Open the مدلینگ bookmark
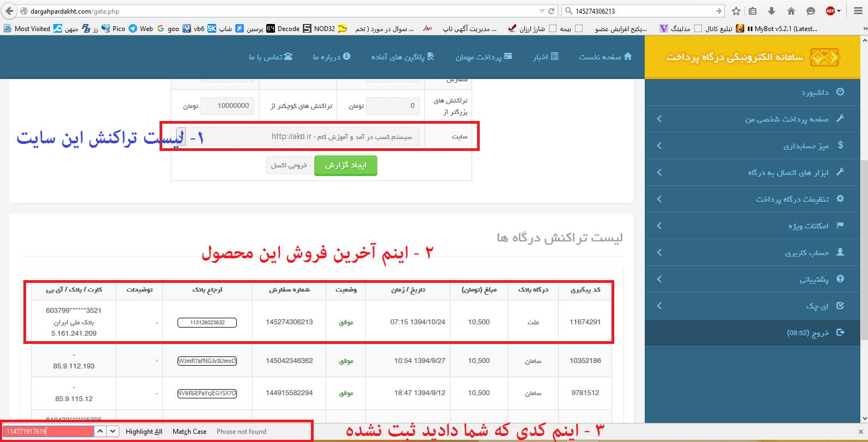The height and width of the screenshot is (442, 868). click(675, 28)
